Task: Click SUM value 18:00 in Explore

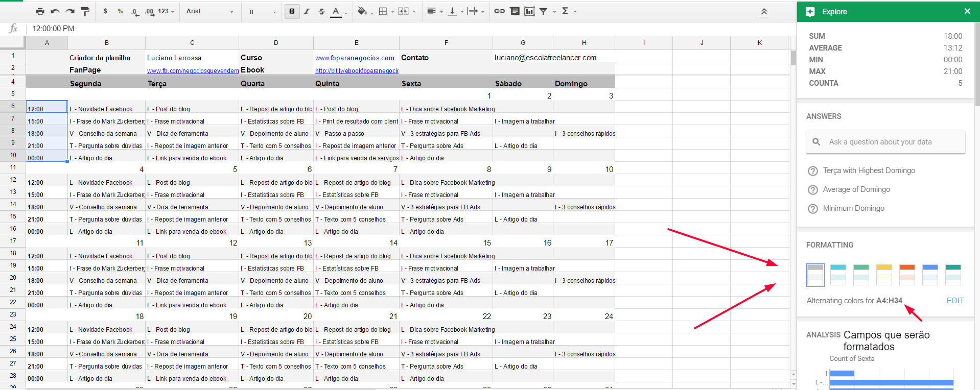Action: (x=952, y=36)
